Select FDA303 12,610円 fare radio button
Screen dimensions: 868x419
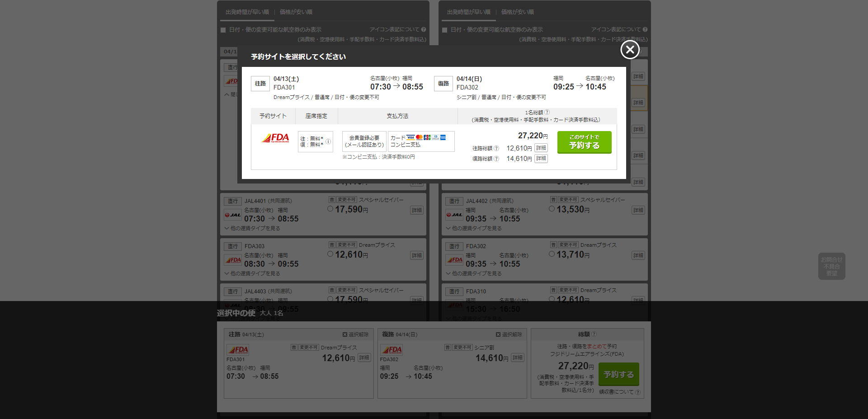(330, 254)
